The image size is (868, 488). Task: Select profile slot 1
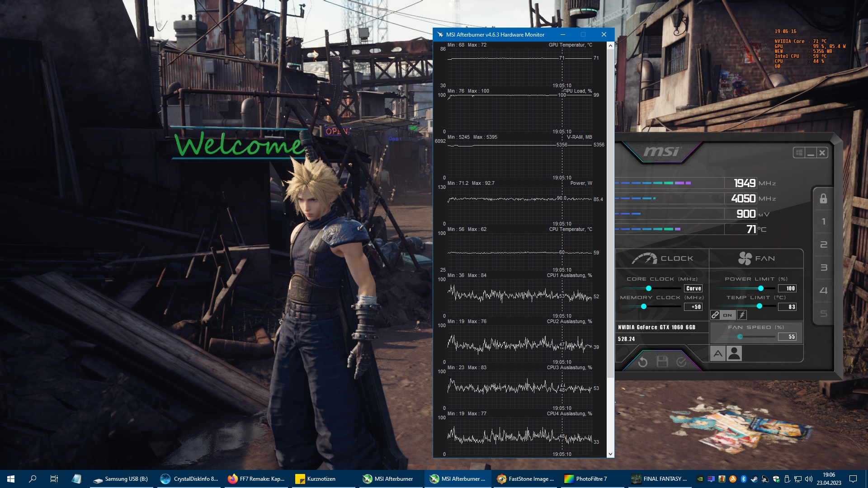(823, 221)
